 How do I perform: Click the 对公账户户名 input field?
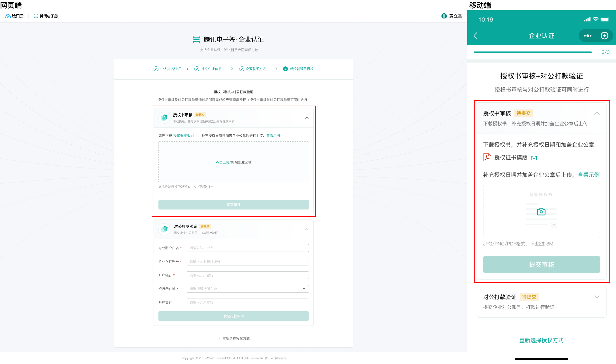248,248
